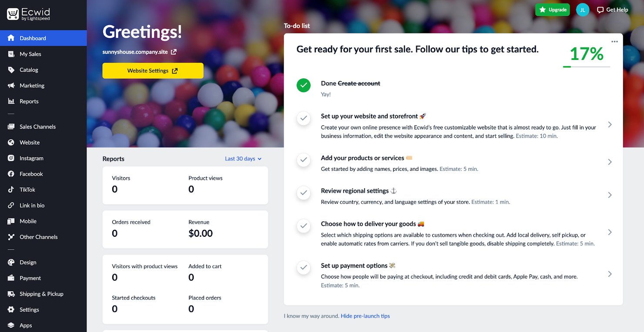644x332 pixels.
Task: Click the yellow Website Settings button
Action: point(153,70)
